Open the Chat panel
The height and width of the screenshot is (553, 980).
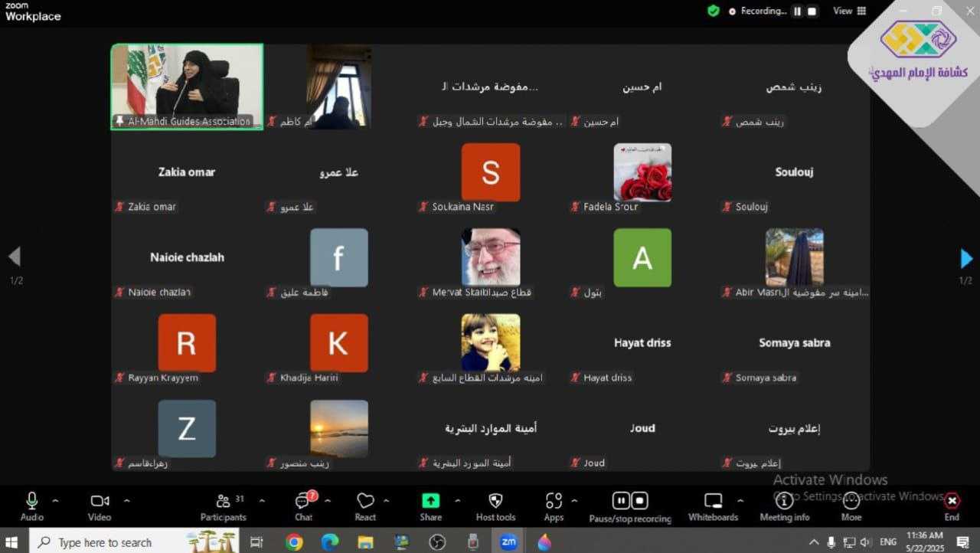tap(304, 506)
